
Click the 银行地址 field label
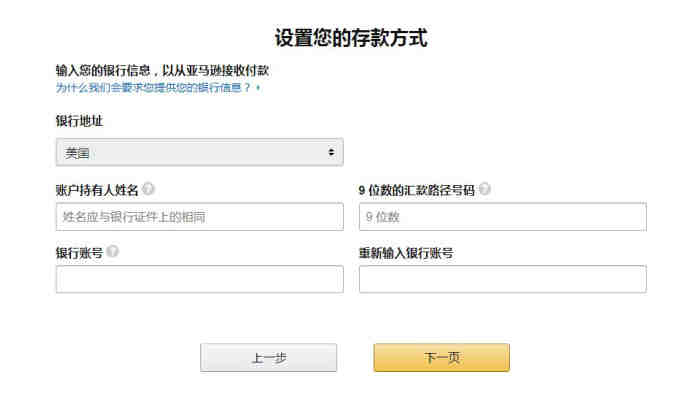click(79, 121)
